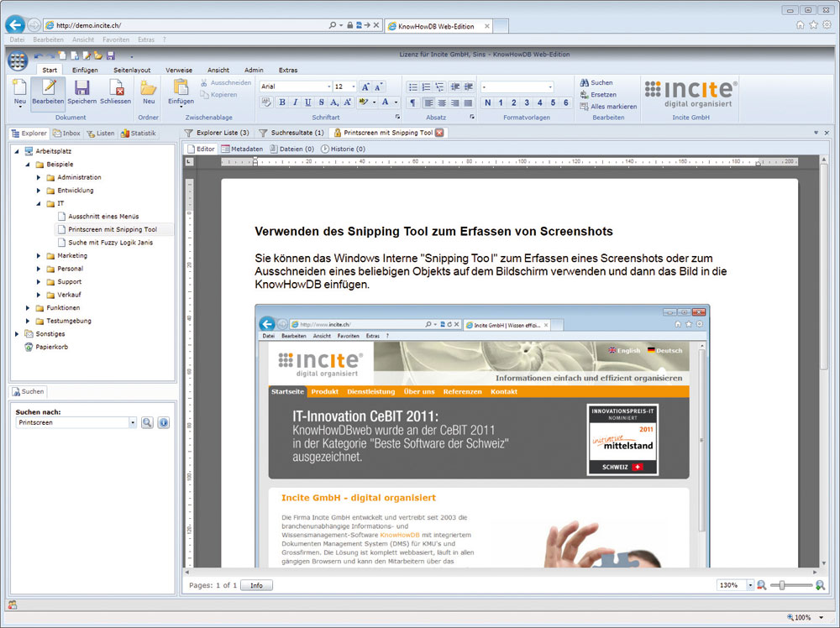Close Printscreen mit Snipping Tool tab
This screenshot has width=840, height=628.
tap(439, 133)
